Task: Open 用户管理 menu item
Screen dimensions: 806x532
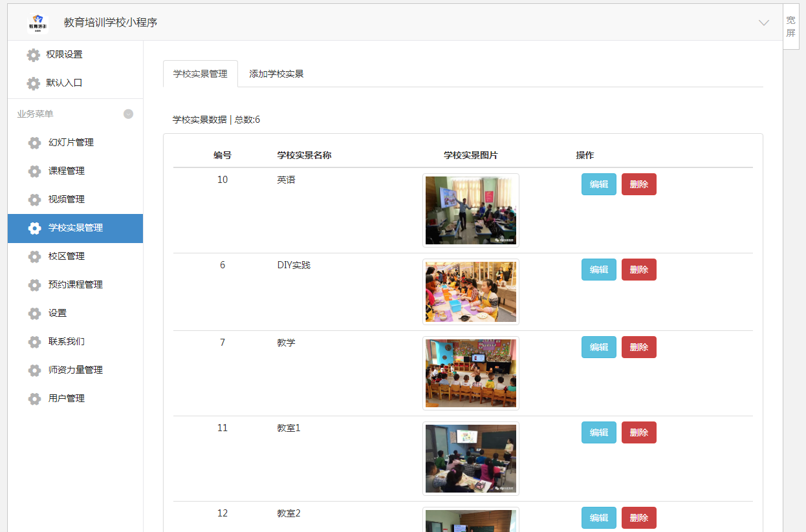Action: click(75, 398)
